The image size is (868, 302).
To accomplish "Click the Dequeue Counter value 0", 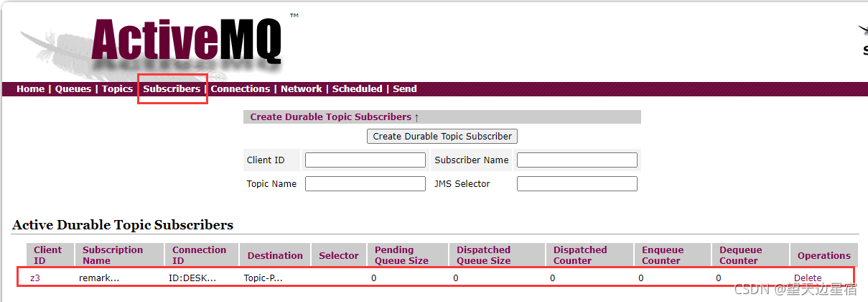I will coord(719,278).
